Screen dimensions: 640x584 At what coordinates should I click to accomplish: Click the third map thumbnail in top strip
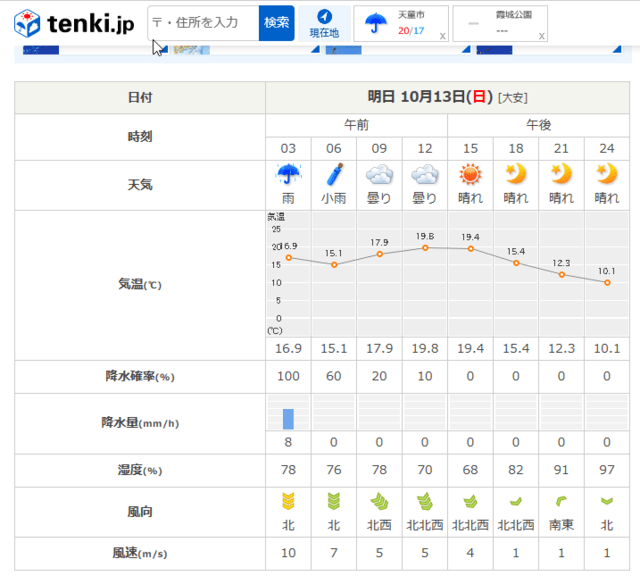343,50
